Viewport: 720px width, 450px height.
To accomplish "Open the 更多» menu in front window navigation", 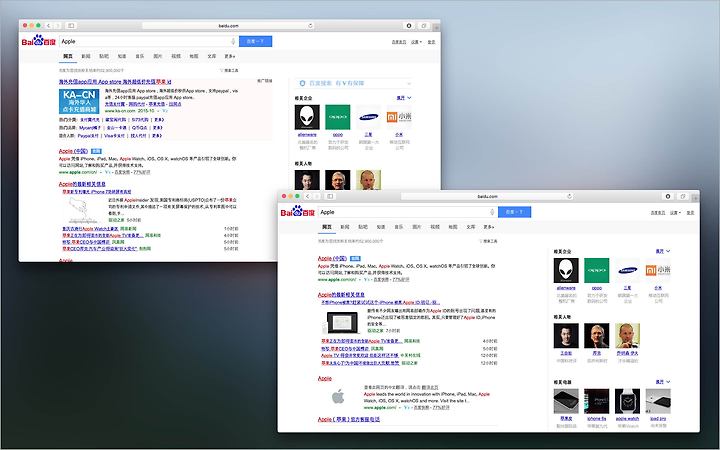I will coord(489,227).
